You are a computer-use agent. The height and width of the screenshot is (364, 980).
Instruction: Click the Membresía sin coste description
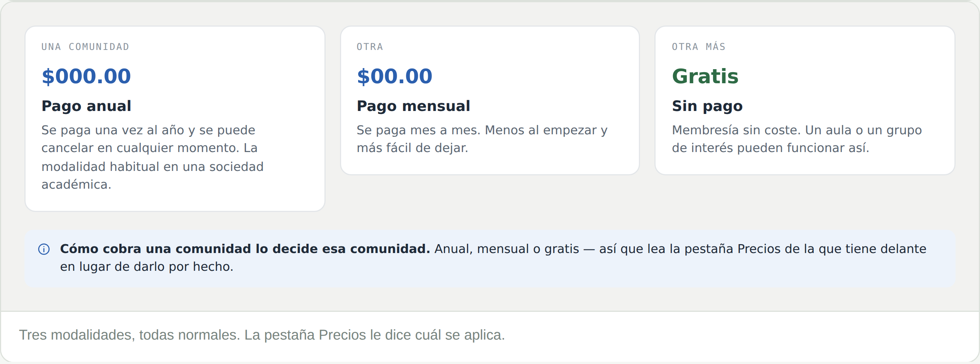797,139
